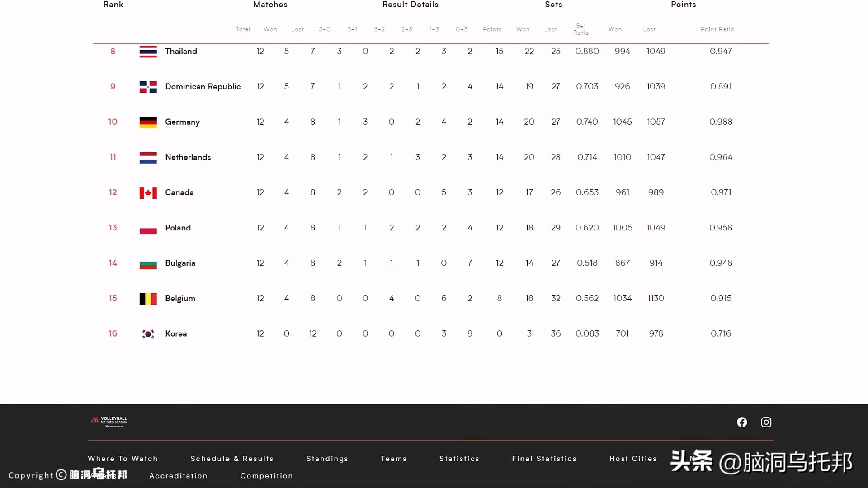Go to the Standings footer link
This screenshot has width=868, height=488.
(x=327, y=459)
